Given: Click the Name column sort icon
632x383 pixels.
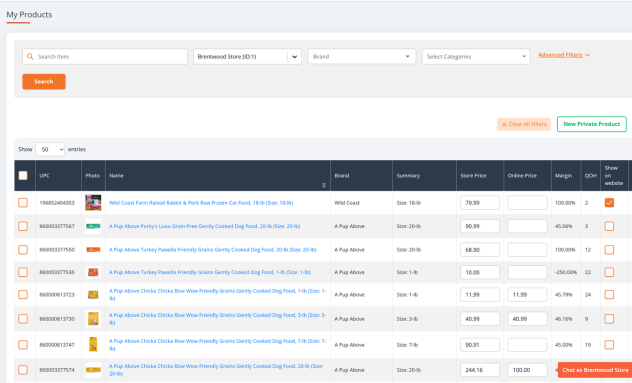Looking at the screenshot, I should [324, 185].
